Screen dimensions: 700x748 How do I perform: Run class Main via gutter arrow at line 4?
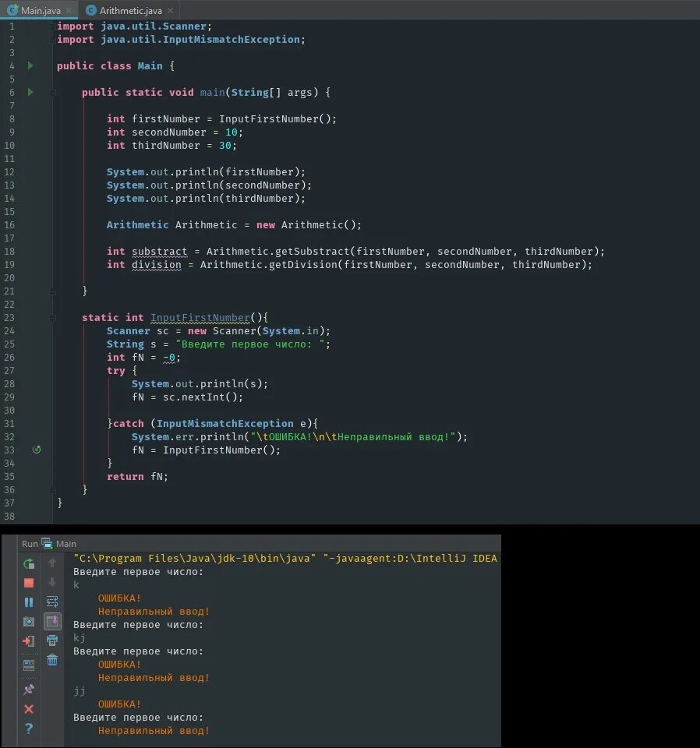pos(30,65)
